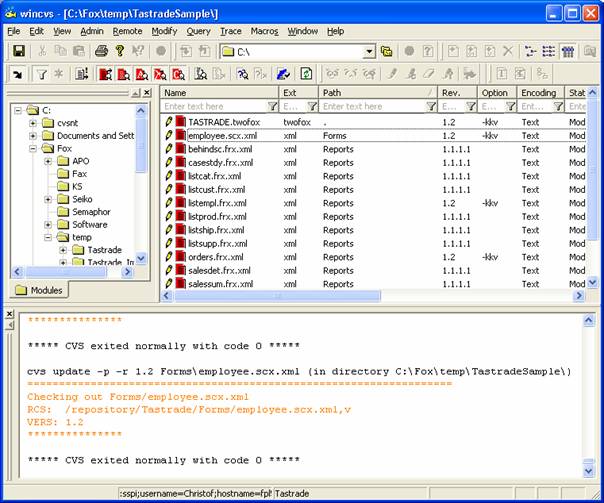Collapse the Fox folder in tree
Viewport: 604px width, 503px height.
(33, 148)
